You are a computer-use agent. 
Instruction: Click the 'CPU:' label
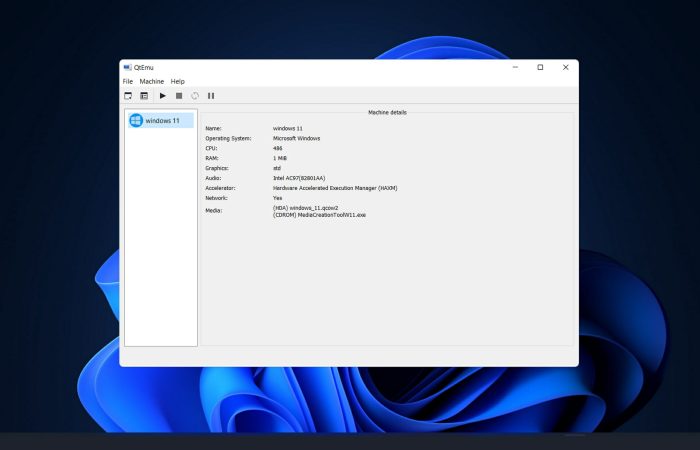coord(211,148)
